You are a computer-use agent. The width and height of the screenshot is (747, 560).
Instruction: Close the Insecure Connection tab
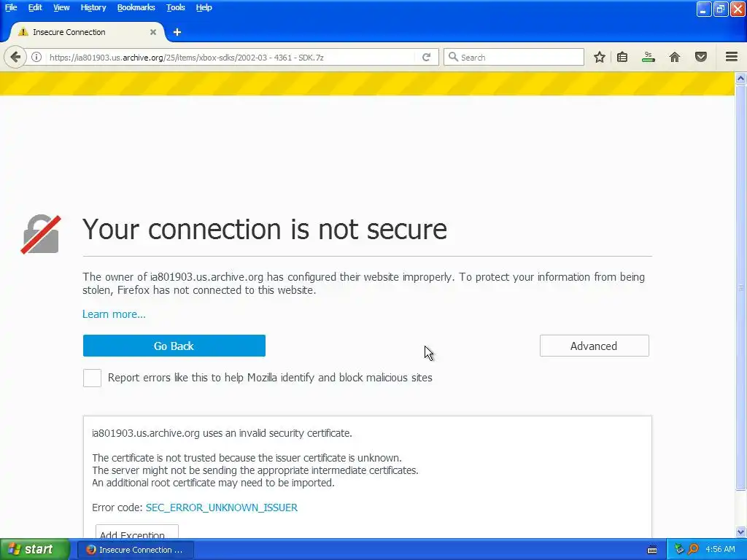153,32
